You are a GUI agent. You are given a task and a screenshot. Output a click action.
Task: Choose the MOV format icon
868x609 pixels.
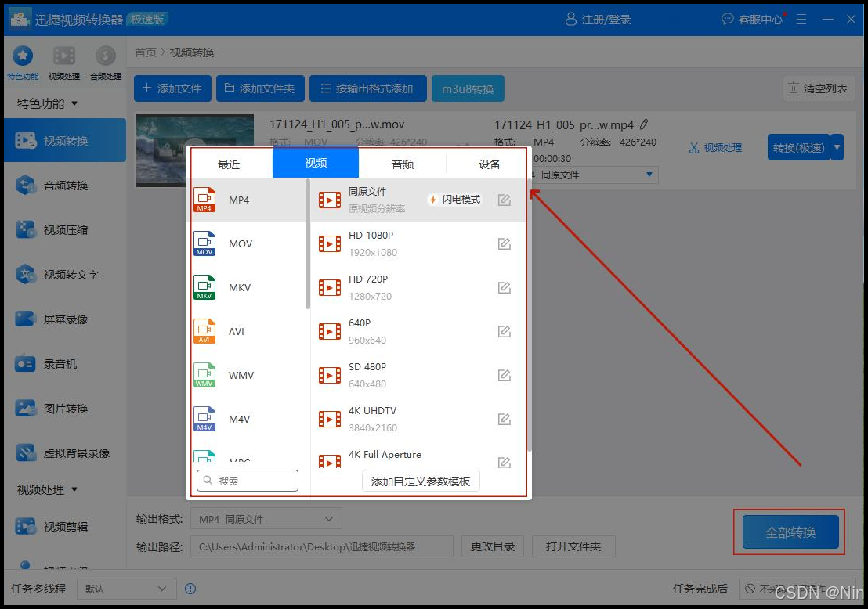click(x=204, y=243)
